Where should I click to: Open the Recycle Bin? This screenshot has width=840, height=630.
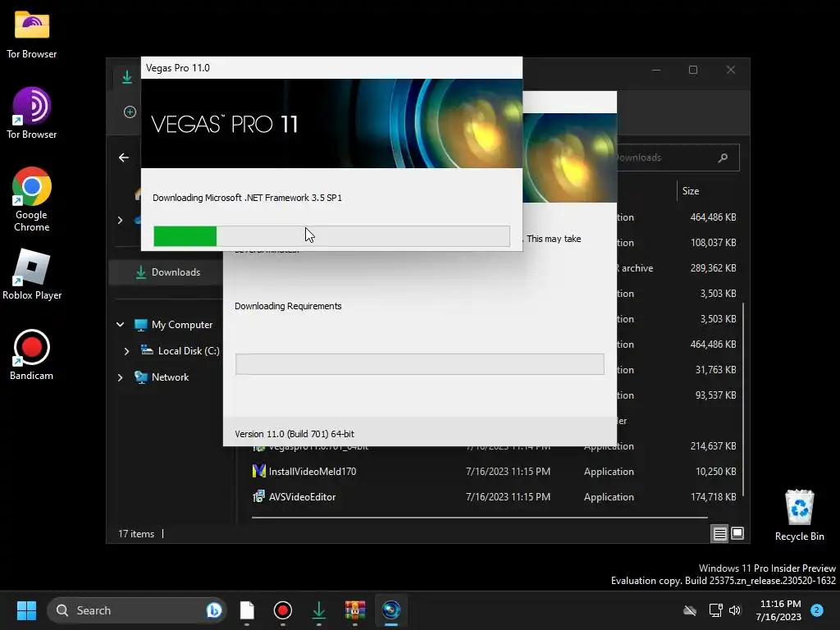click(799, 515)
